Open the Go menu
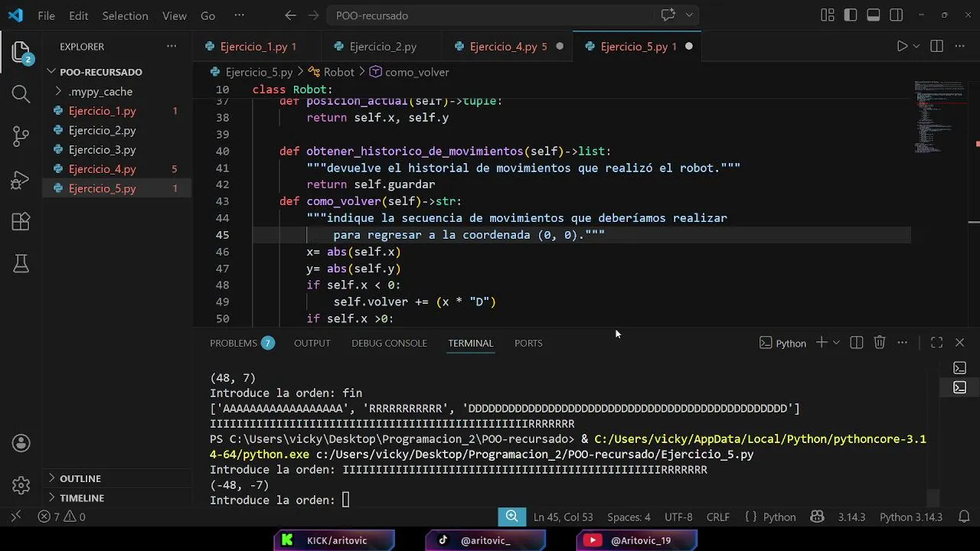The image size is (980, 551). pos(207,15)
